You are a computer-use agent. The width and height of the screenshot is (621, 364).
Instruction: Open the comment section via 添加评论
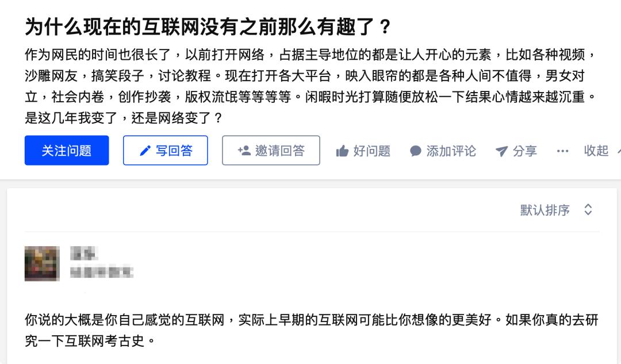point(443,151)
